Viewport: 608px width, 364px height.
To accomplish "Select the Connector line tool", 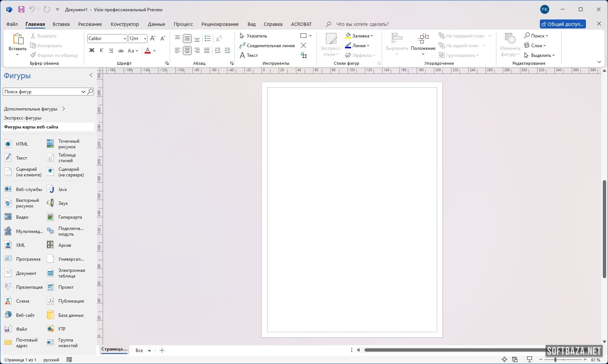I will tap(267, 46).
